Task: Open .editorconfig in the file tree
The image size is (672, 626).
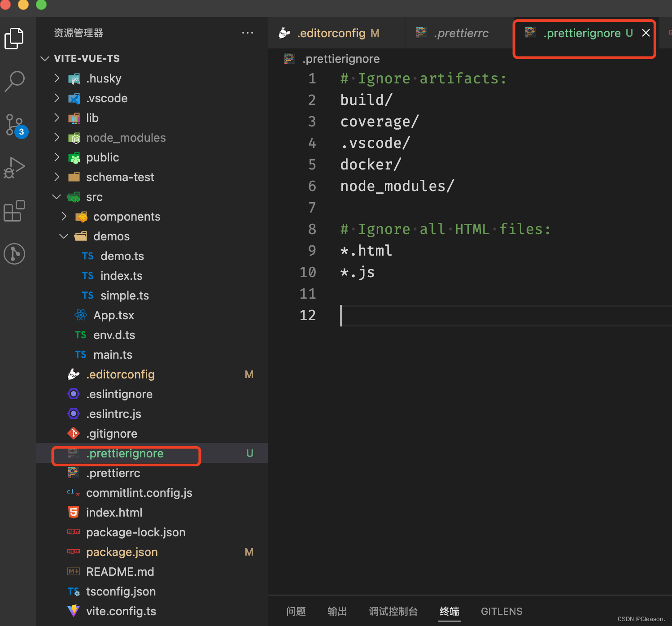Action: click(120, 374)
